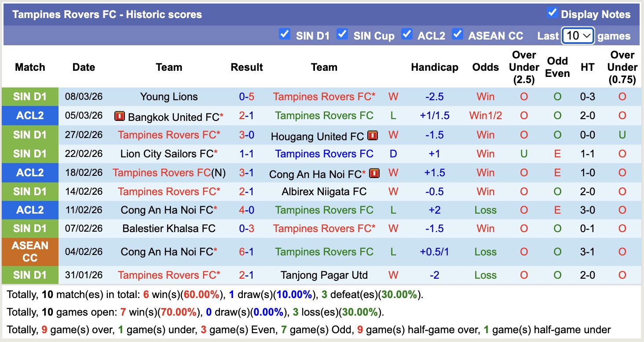The width and height of the screenshot is (644, 342).
Task: Open the Last games count dropdown
Action: click(x=578, y=36)
